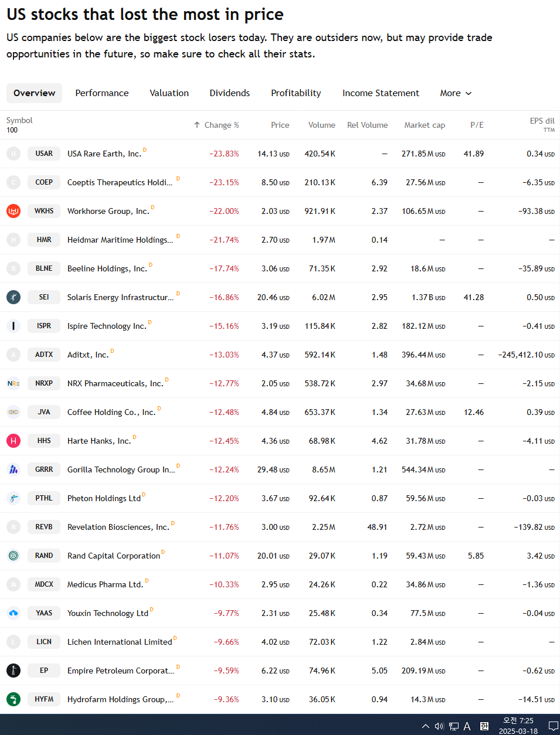Viewport: 560px width, 735px height.
Task: Toggle the Korean IME indicator in taskbar
Action: [484, 726]
